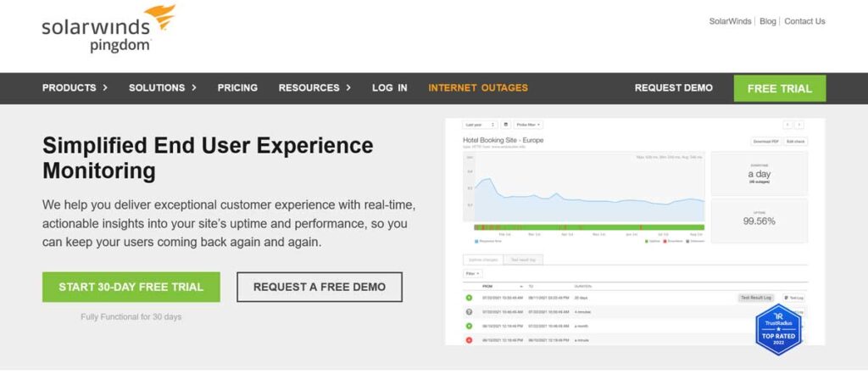Viewport: 868px width, 380px height.
Task: Click the Test Log button in first row
Action: (793, 298)
